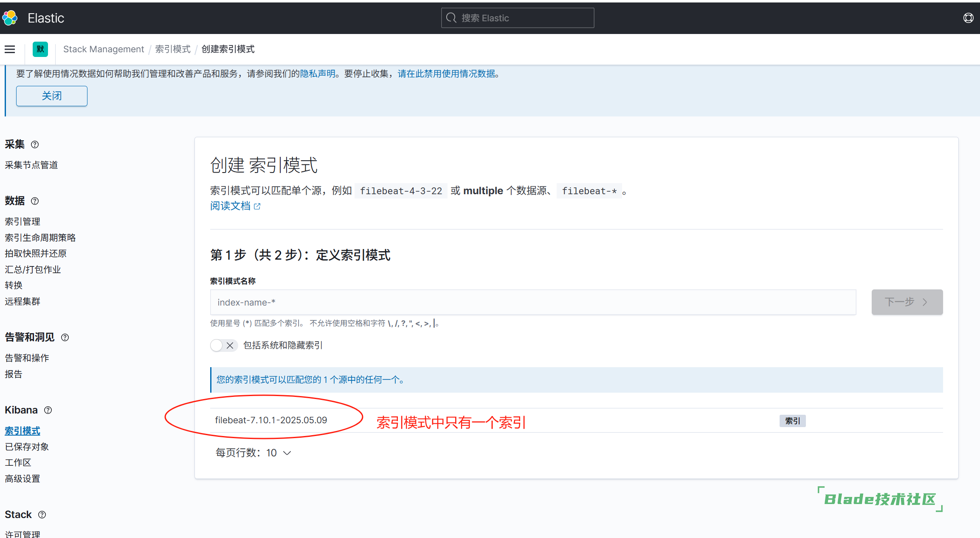The image size is (980, 538).
Task: Click the 关闭 button in banner
Action: coord(52,96)
